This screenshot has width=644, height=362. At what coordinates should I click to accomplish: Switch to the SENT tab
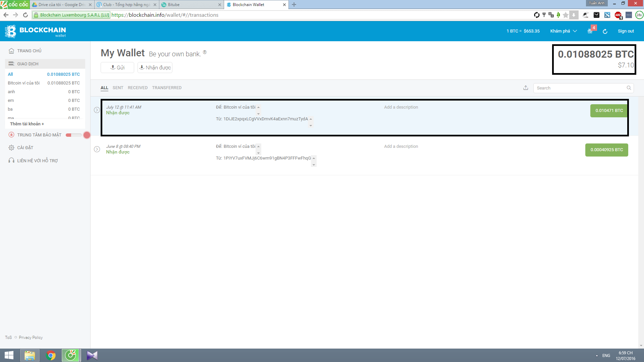tap(118, 88)
